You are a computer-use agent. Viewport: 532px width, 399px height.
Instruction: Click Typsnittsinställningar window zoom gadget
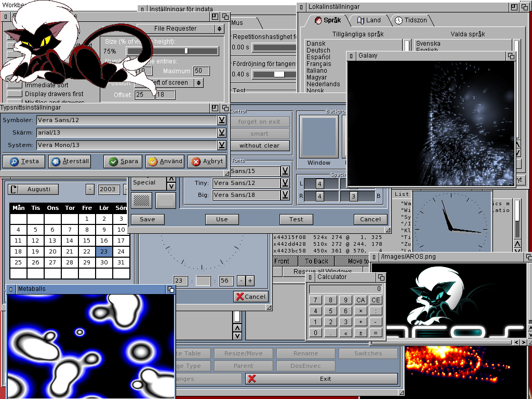click(215, 108)
